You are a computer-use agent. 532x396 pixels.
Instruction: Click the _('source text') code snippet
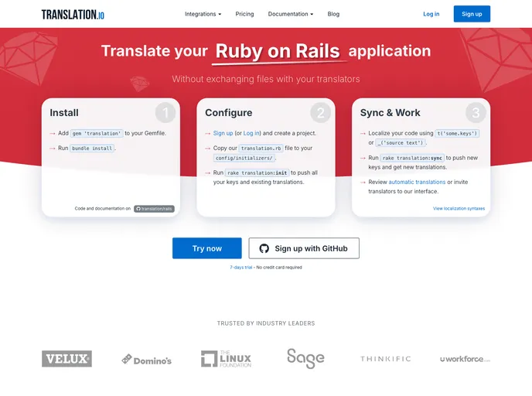pyautogui.click(x=401, y=143)
